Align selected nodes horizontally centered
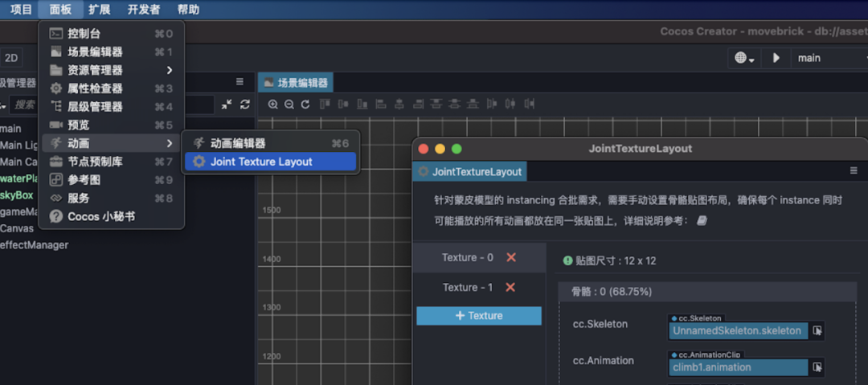868x385 pixels. tap(399, 104)
